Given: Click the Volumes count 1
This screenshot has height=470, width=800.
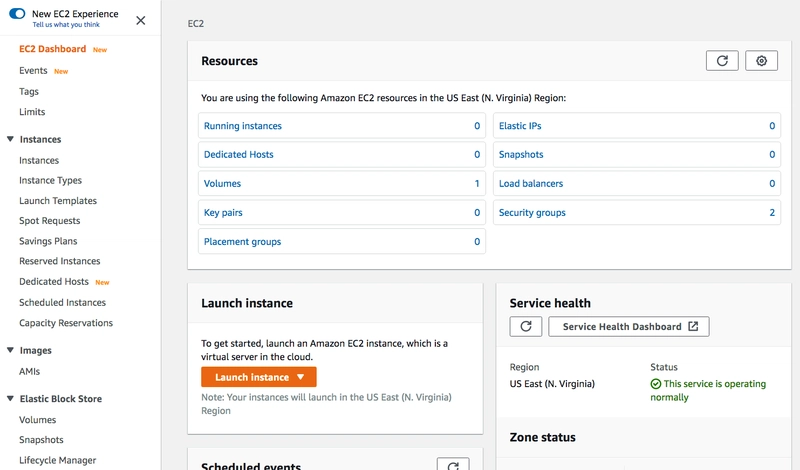Looking at the screenshot, I should click(477, 183).
